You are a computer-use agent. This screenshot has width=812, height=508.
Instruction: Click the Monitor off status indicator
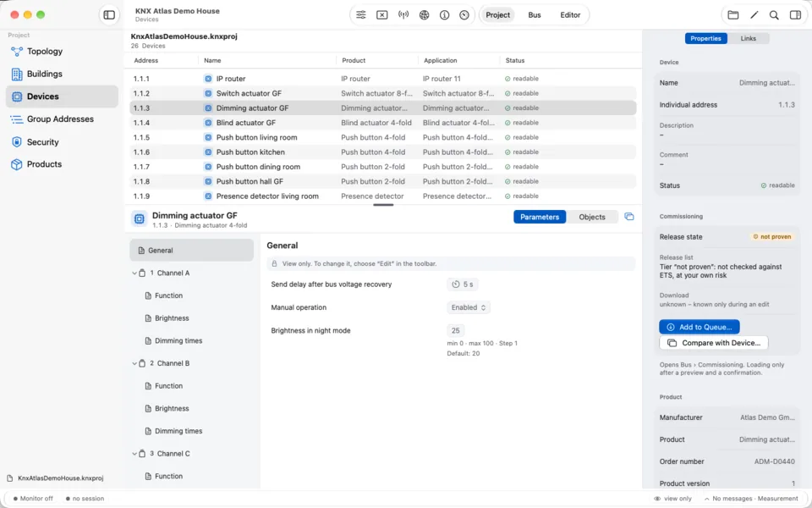tap(33, 499)
